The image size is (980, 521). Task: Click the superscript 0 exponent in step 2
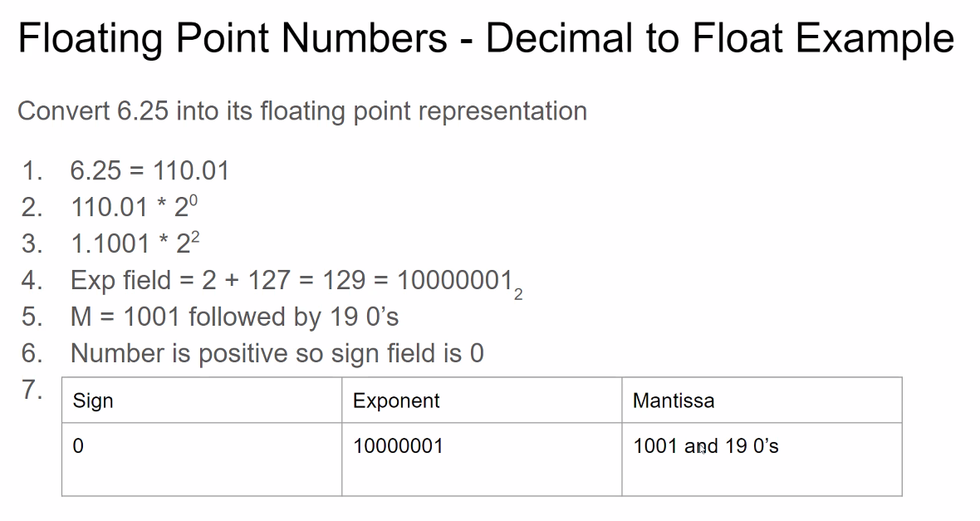tap(192, 200)
